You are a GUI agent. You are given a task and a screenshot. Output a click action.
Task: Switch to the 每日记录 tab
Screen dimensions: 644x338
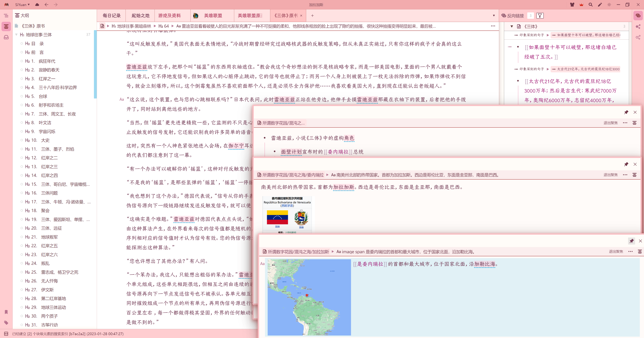click(112, 15)
